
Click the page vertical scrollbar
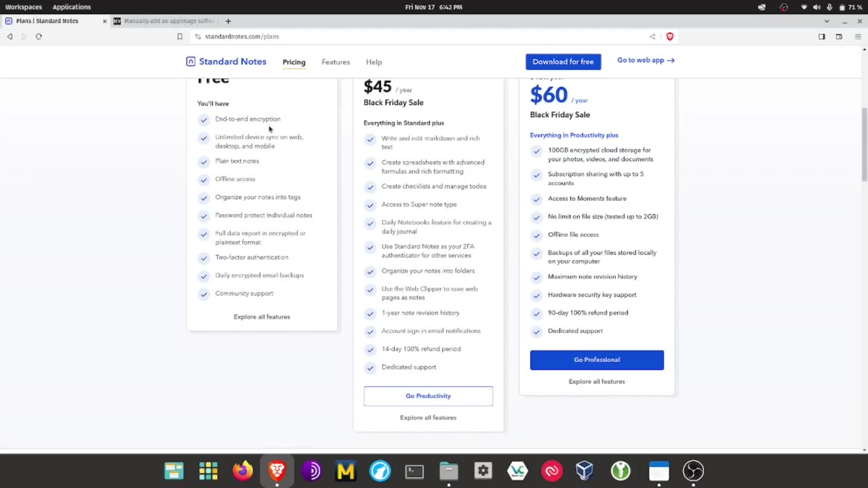[864, 144]
